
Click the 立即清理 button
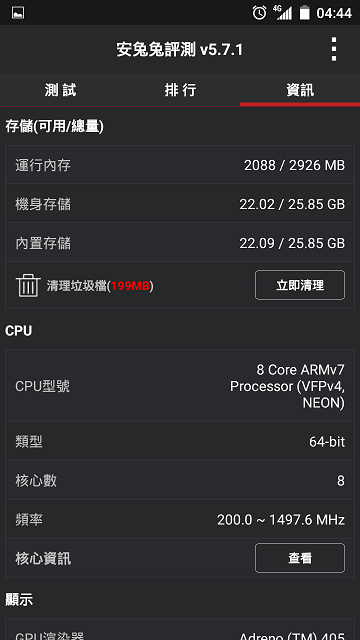pos(300,285)
